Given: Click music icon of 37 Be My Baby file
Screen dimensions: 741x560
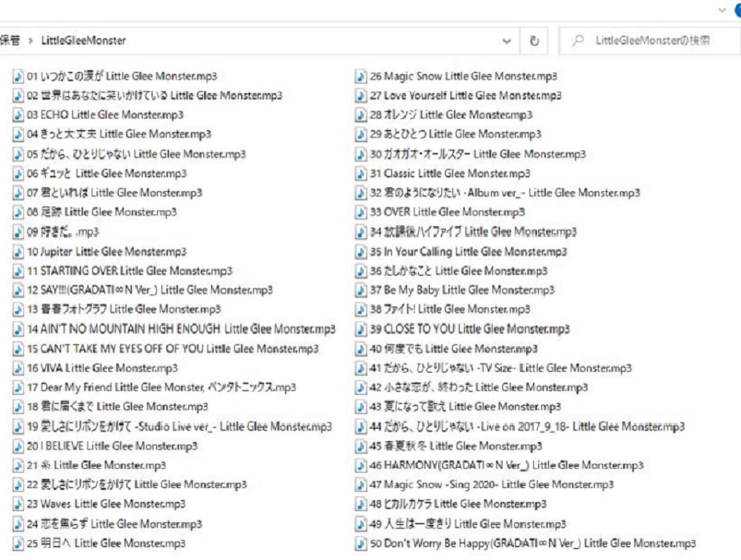Looking at the screenshot, I should click(360, 290).
